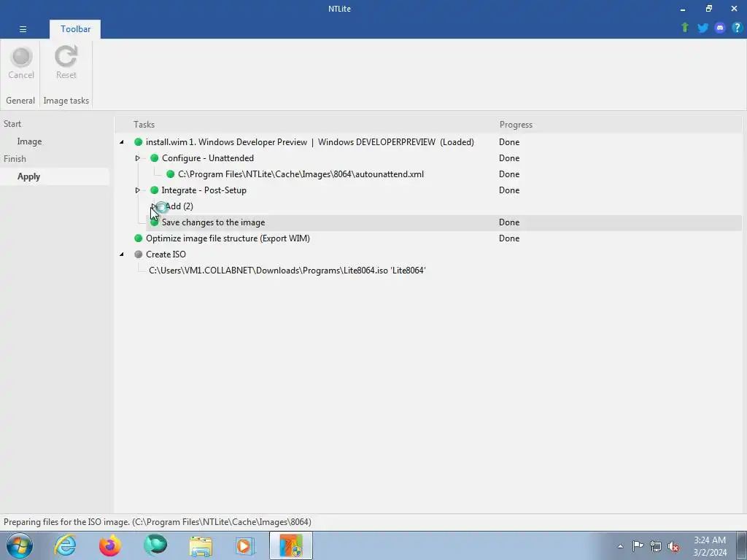Click the General group label
This screenshot has width=747, height=560.
click(20, 101)
